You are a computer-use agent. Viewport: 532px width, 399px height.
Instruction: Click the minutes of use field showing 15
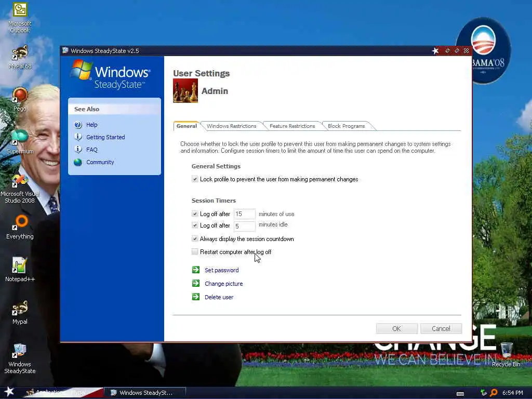click(x=244, y=214)
